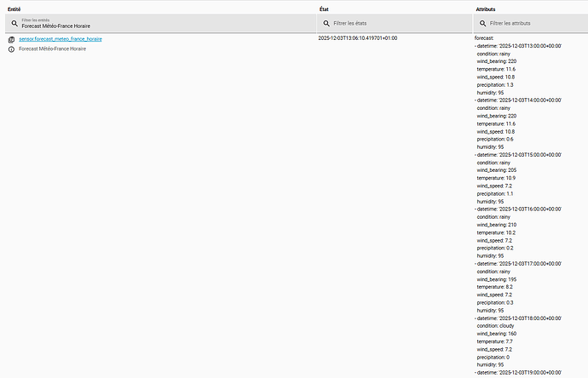
Task: Select state value 2025-12-03T13:06:10.419701+01:00
Action: 358,38
